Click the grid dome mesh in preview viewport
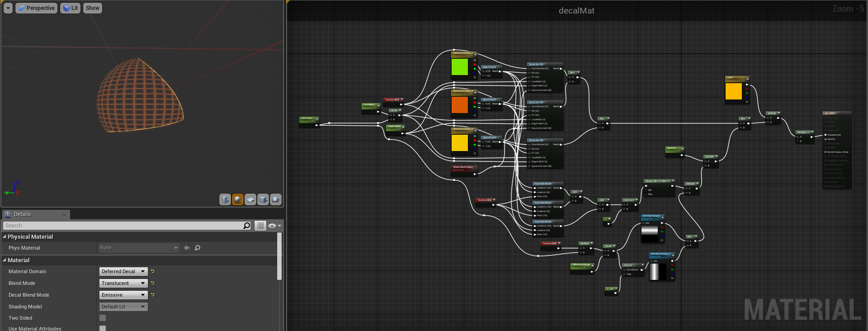 coord(139,95)
